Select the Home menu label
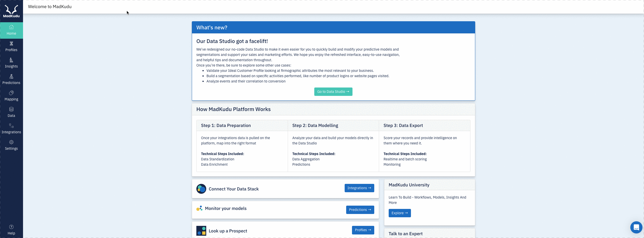The image size is (644, 238). coord(11,33)
